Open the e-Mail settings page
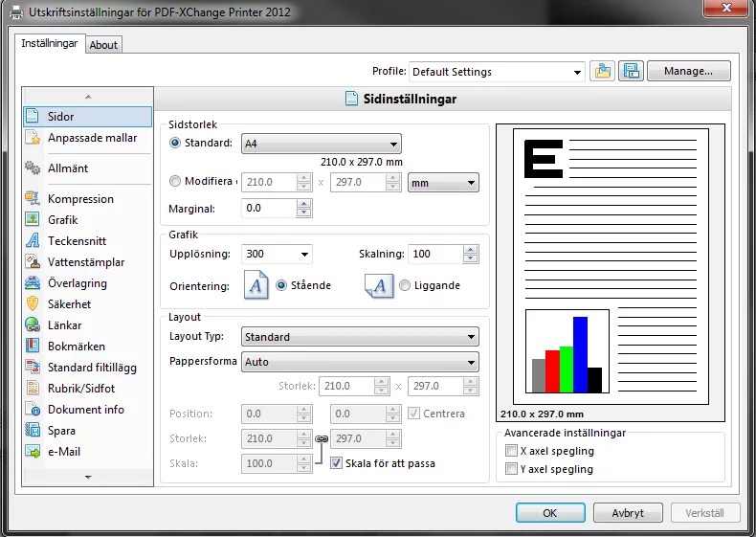756x537 pixels. pos(88,451)
